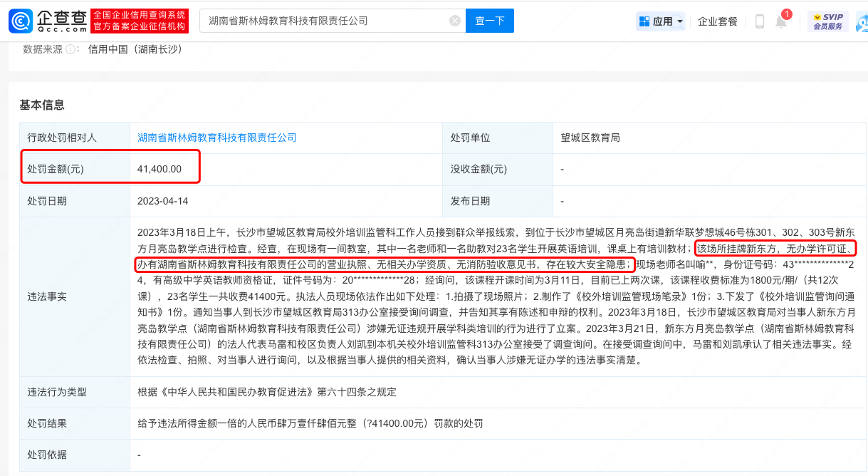Click the 行政处罚相对人 label cell
The width and height of the screenshot is (868, 476).
tap(75, 138)
